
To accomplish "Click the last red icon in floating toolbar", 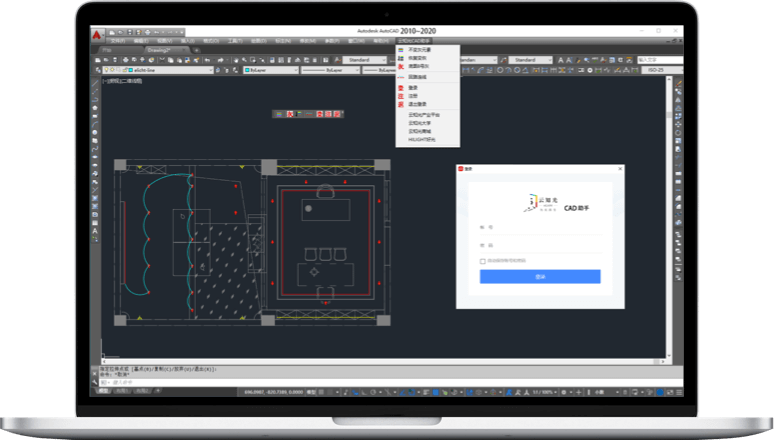I will coord(337,113).
